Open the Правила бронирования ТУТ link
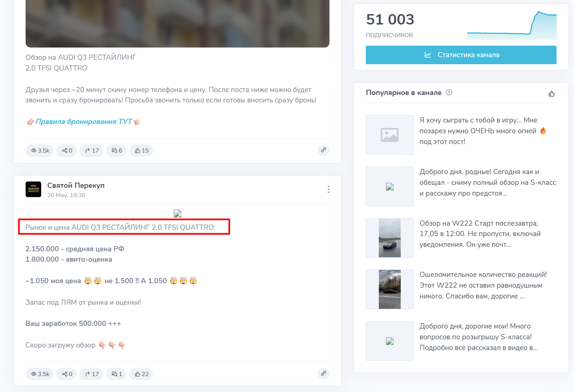The height and width of the screenshot is (392, 574). 84,122
